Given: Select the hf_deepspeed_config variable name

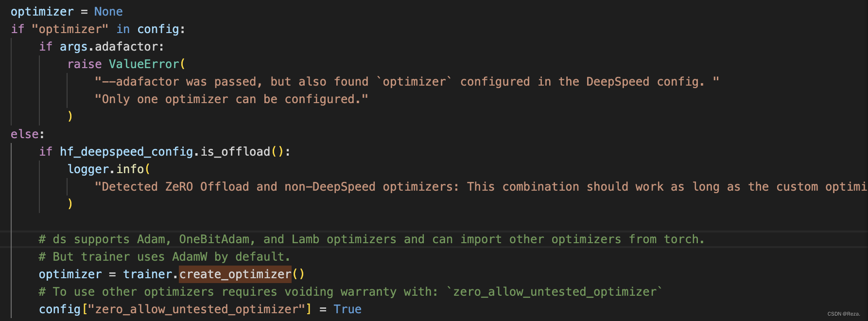Looking at the screenshot, I should [126, 152].
